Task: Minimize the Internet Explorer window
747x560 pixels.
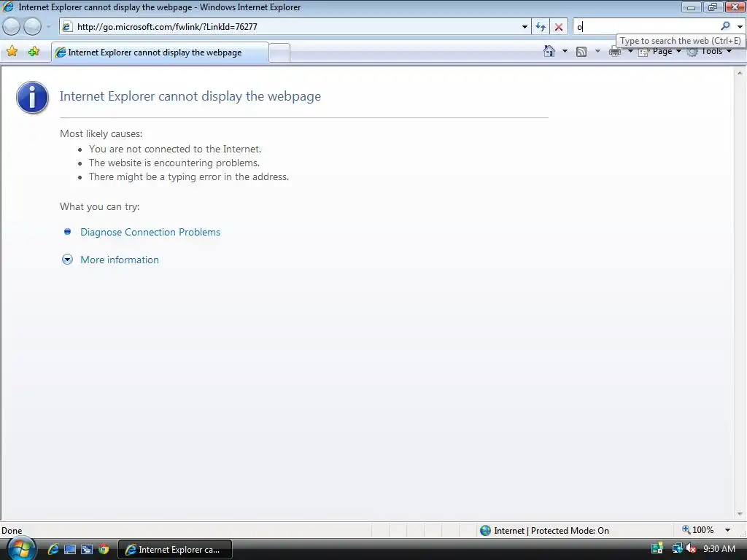Action: [x=692, y=7]
